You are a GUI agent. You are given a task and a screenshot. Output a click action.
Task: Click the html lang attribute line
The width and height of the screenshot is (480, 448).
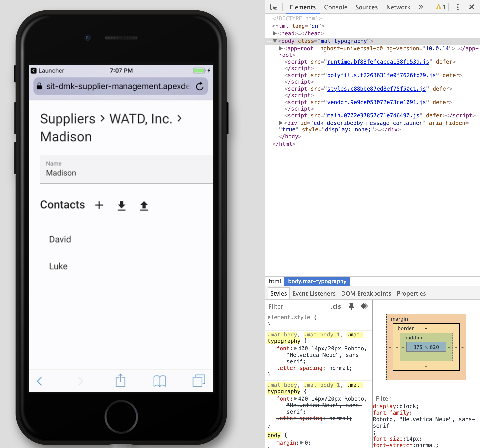pyautogui.click(x=298, y=26)
